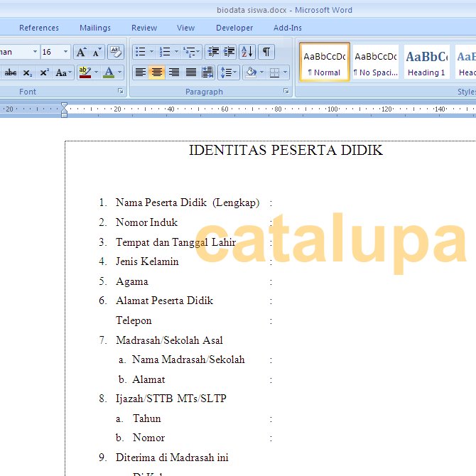Viewport: 476px width, 476px height.
Task: Open the Change Case menu
Action: [x=63, y=72]
